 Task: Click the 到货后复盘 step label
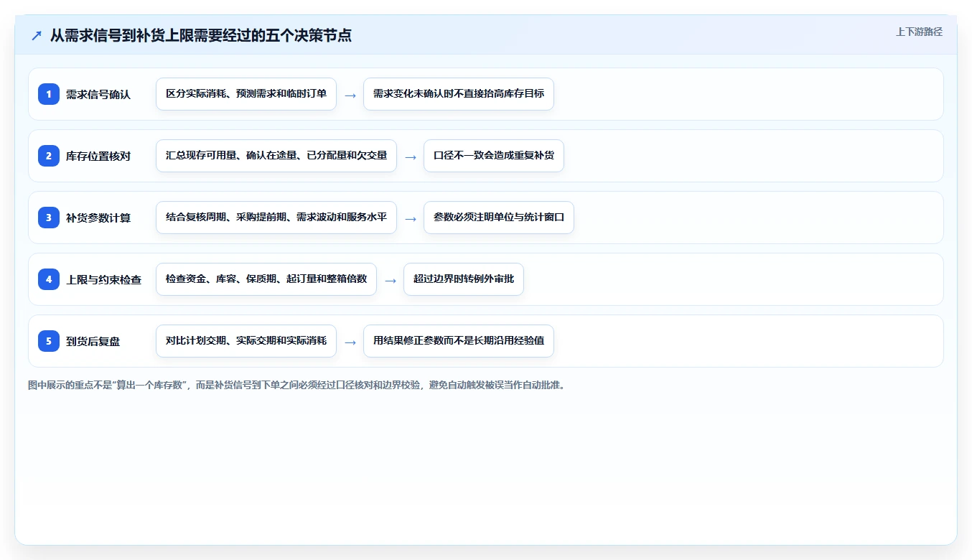click(93, 341)
